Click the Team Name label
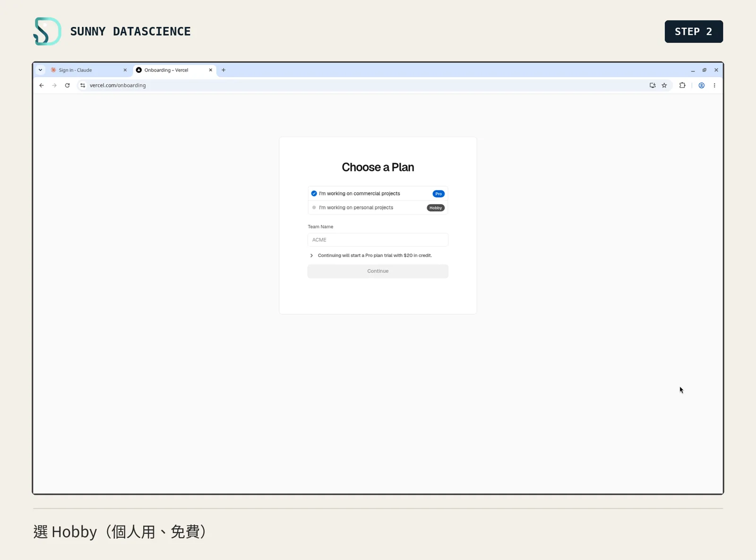The image size is (756, 560). (320, 227)
